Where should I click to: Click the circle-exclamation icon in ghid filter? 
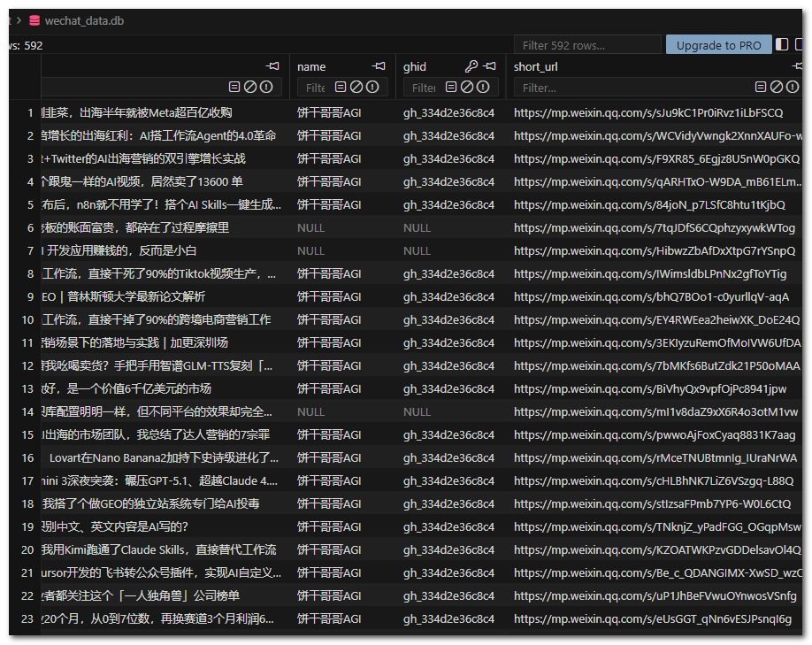tap(483, 87)
